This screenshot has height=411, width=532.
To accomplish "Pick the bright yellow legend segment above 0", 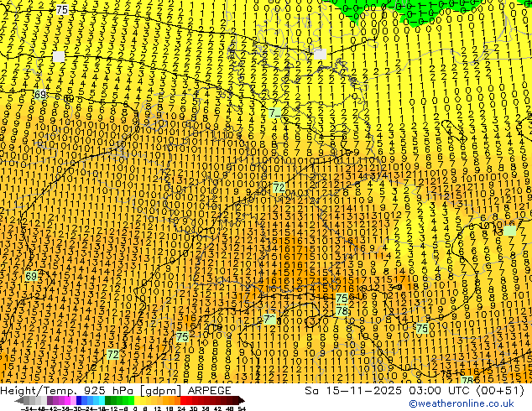I will 137,400.
